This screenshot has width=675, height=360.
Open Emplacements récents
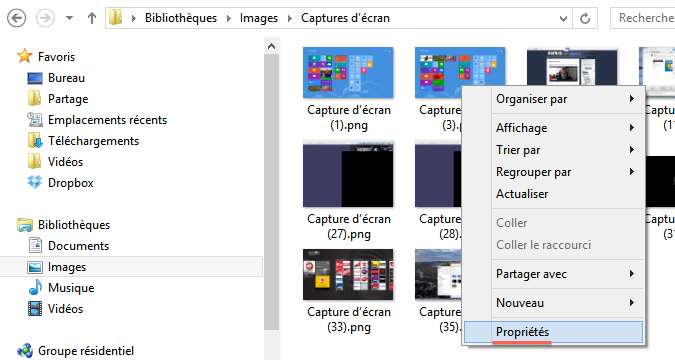107,120
